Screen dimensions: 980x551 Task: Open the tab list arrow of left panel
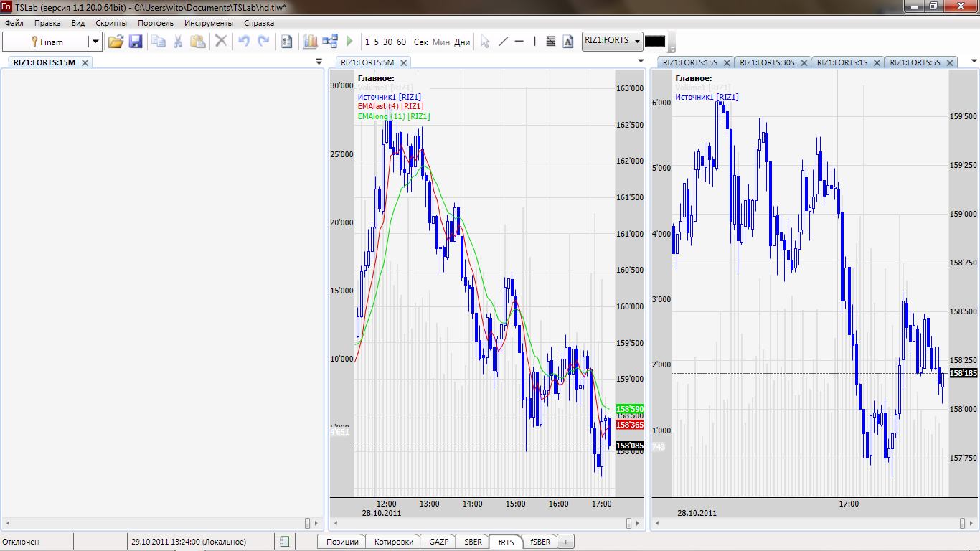tap(319, 62)
